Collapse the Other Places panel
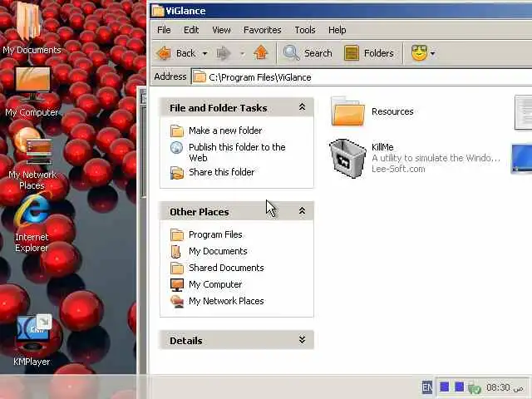This screenshot has width=532, height=399. (302, 211)
